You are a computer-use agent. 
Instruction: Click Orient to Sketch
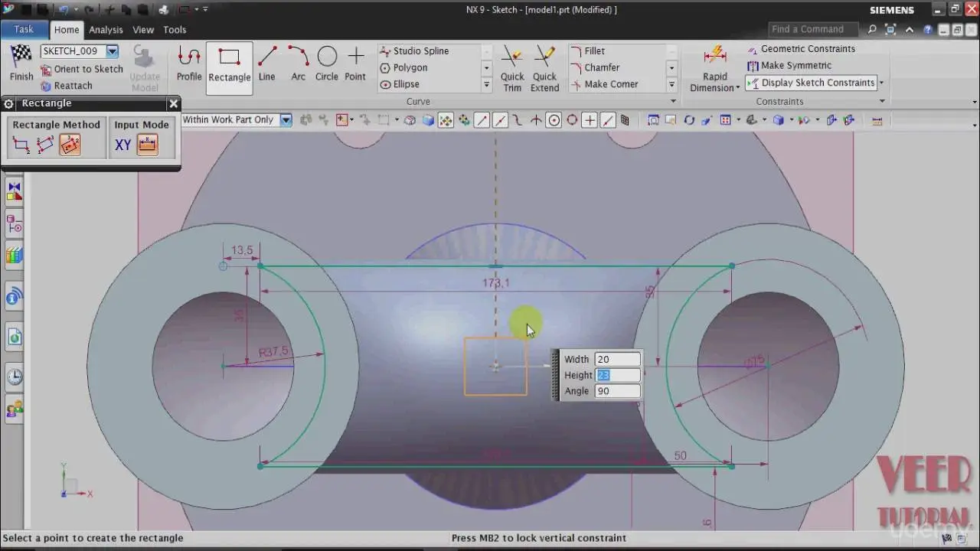[81, 69]
